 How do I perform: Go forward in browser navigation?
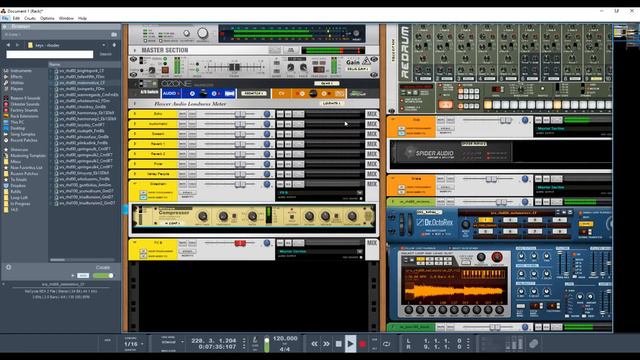coord(17,45)
